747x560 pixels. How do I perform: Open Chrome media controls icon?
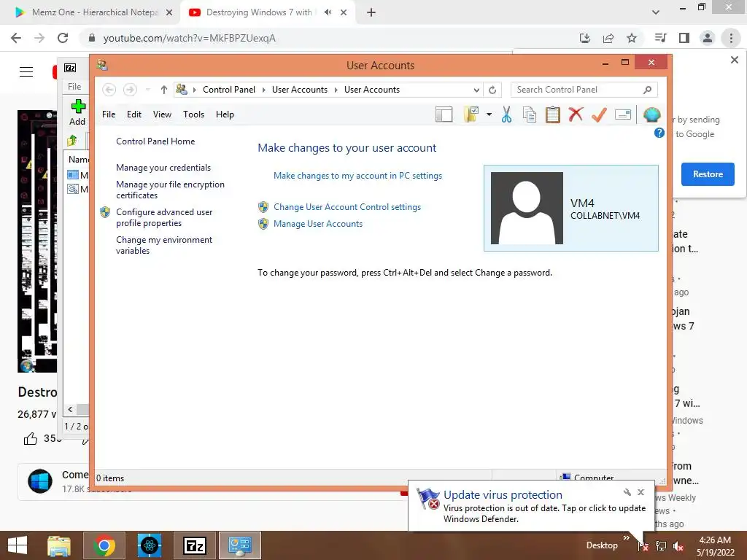(x=660, y=38)
